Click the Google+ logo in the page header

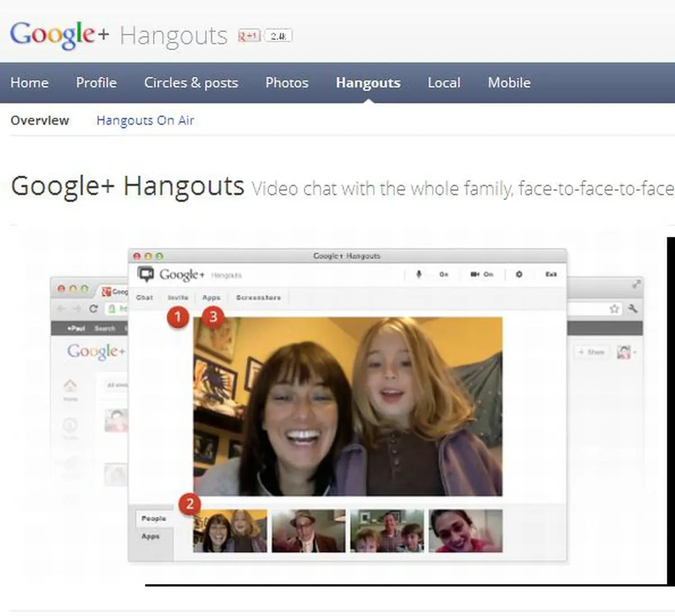[60, 34]
